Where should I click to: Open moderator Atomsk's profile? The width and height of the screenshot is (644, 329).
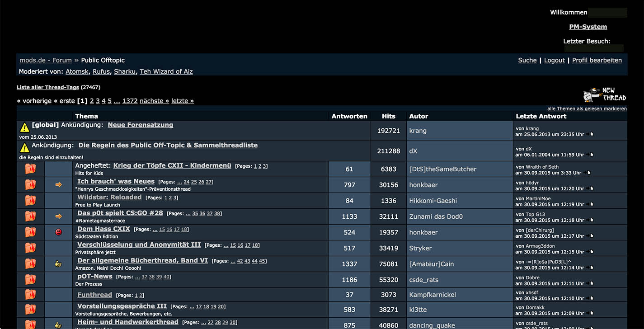tap(77, 71)
